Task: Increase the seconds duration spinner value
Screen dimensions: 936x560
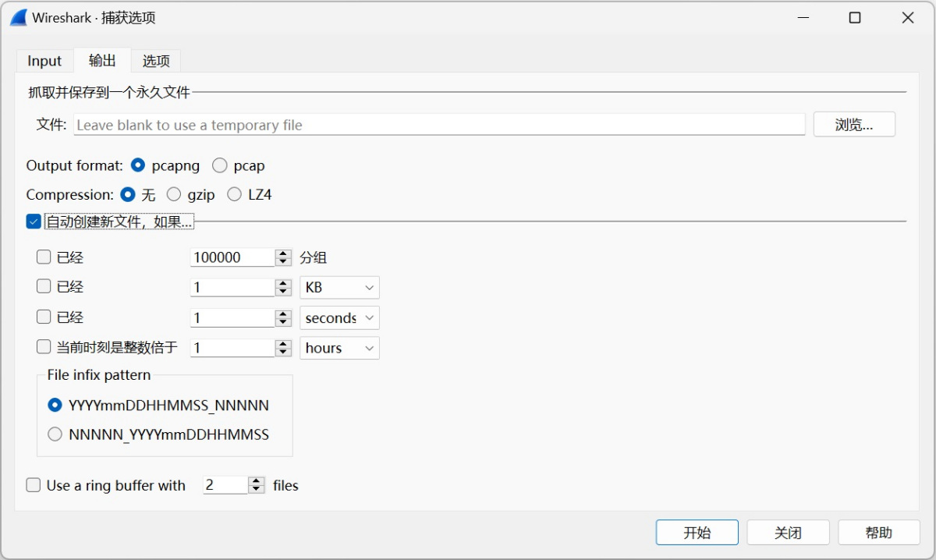Action: [283, 314]
